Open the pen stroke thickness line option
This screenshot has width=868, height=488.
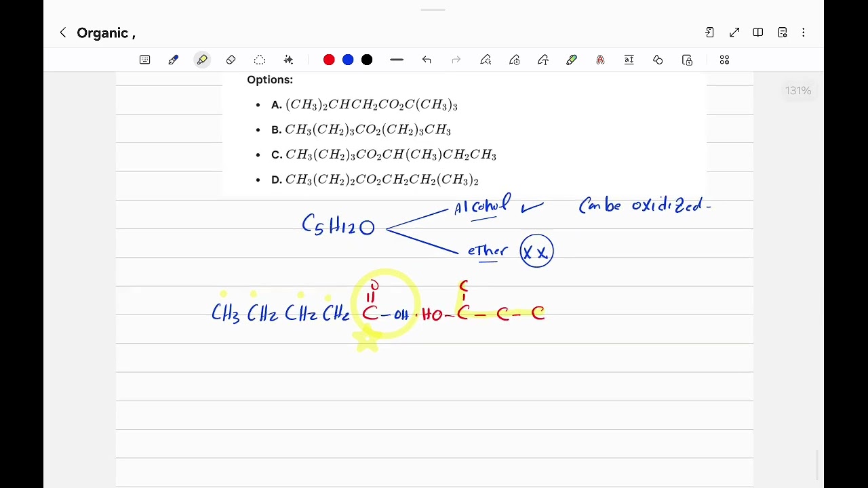coord(397,60)
